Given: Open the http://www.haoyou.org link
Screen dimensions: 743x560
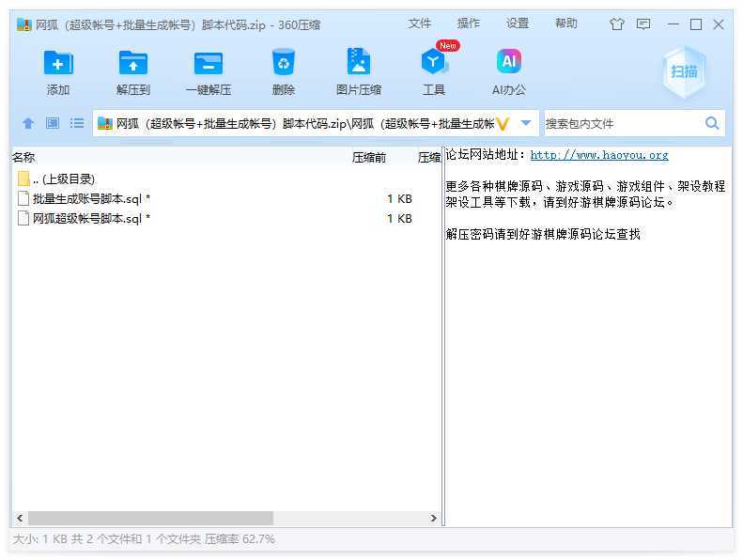Looking at the screenshot, I should 599,155.
